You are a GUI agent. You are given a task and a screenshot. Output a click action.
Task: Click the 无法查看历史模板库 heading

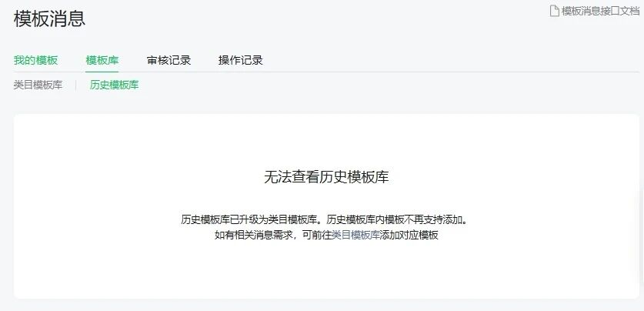(326, 177)
